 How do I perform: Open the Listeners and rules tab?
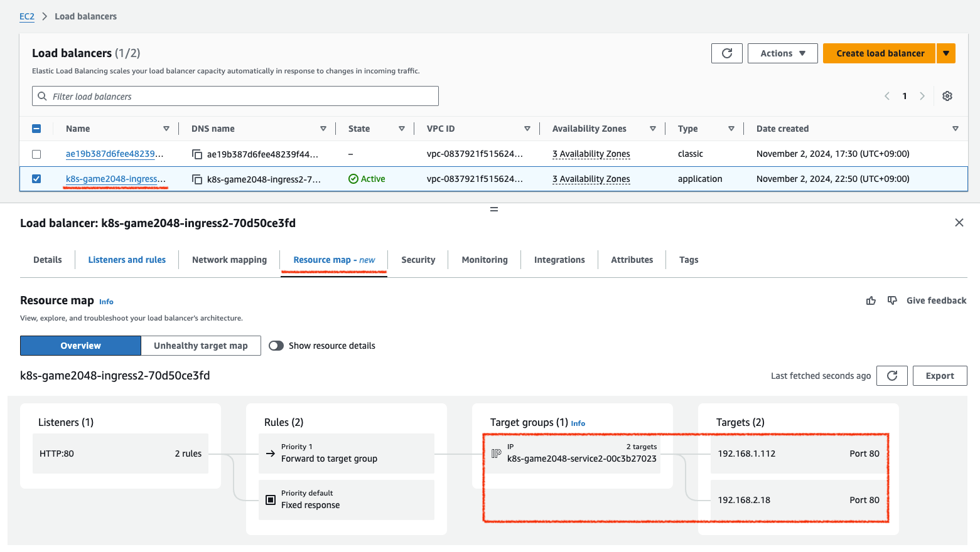point(127,260)
